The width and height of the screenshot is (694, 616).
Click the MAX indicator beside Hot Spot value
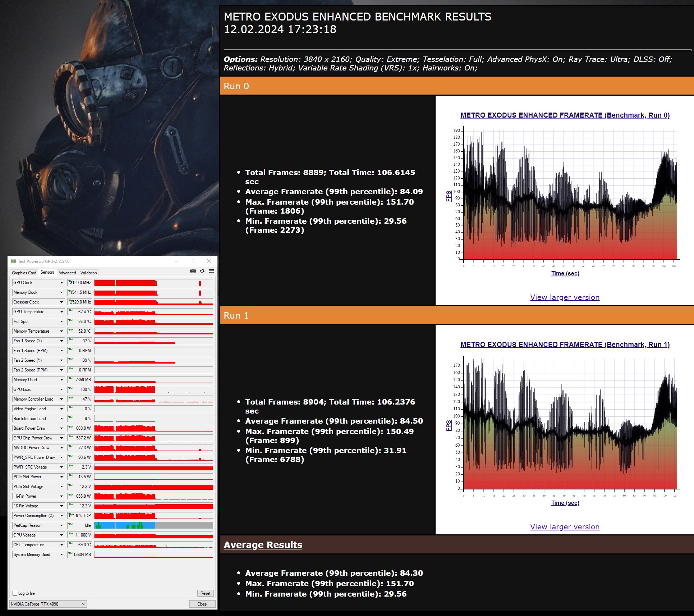click(70, 320)
